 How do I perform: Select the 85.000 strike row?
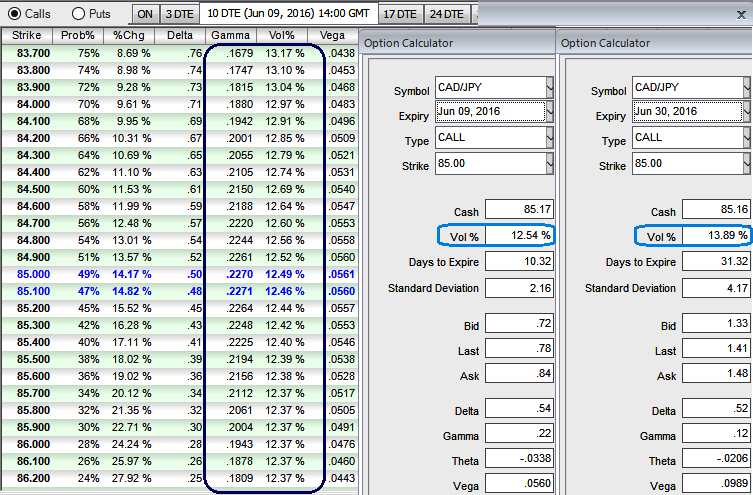tap(180, 274)
